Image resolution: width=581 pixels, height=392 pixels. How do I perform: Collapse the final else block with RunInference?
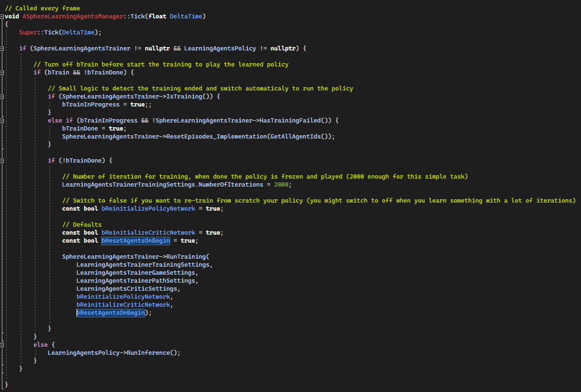pyautogui.click(x=2, y=345)
